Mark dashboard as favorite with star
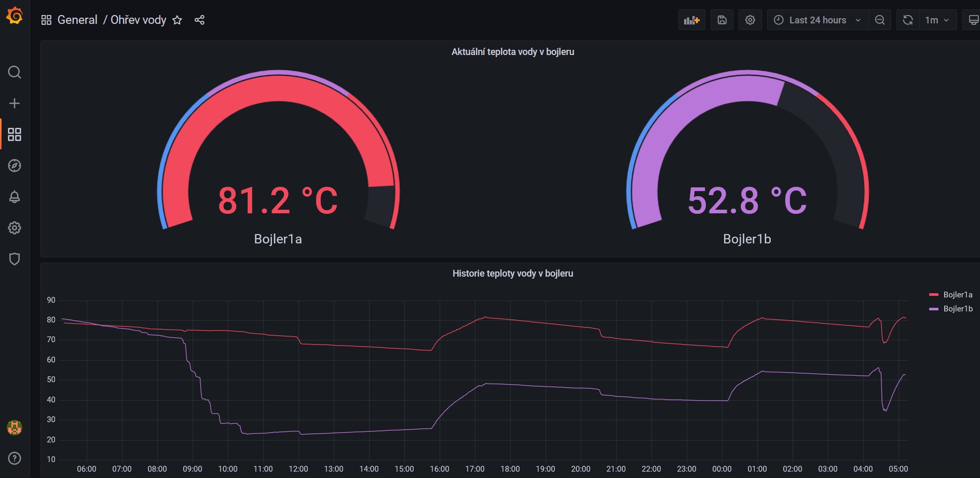 point(177,20)
